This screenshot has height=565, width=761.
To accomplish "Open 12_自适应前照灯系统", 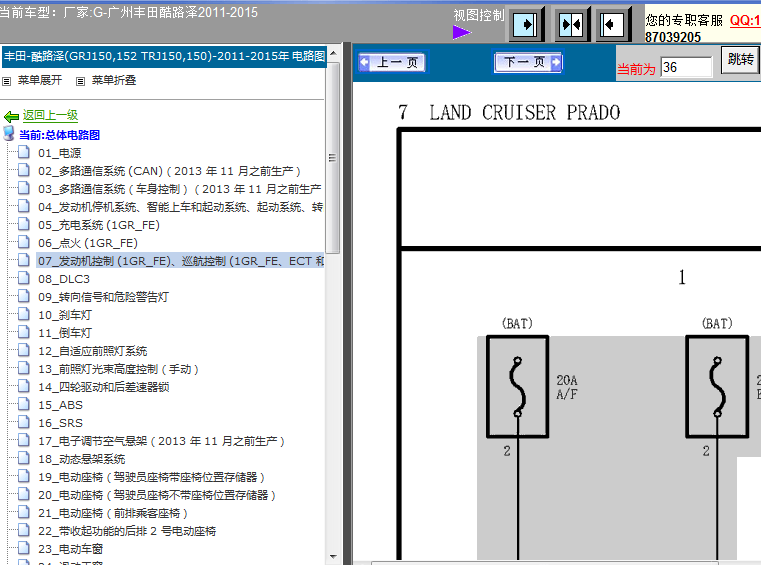I will (x=93, y=351).
